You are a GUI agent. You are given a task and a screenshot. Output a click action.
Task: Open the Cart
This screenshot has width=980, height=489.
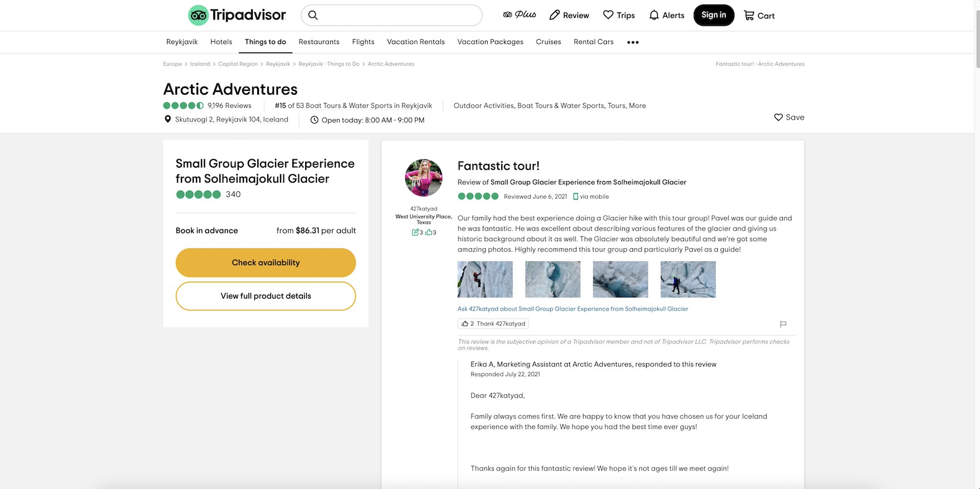(759, 16)
